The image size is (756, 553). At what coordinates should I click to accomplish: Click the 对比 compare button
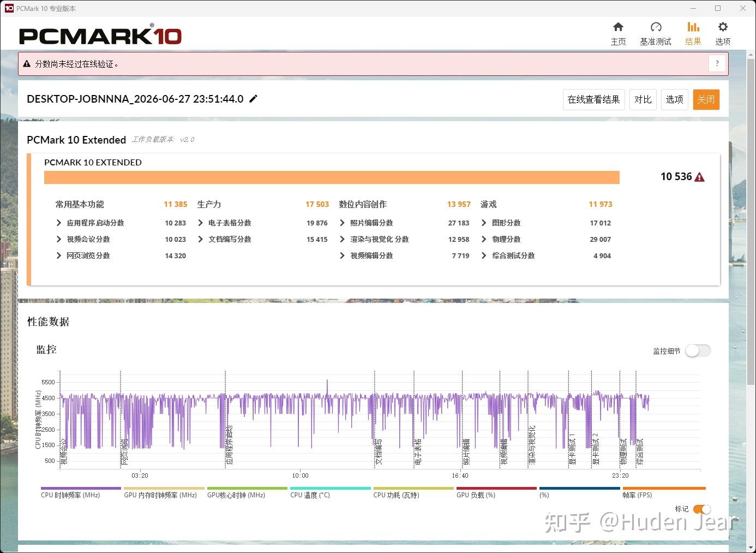coord(643,99)
